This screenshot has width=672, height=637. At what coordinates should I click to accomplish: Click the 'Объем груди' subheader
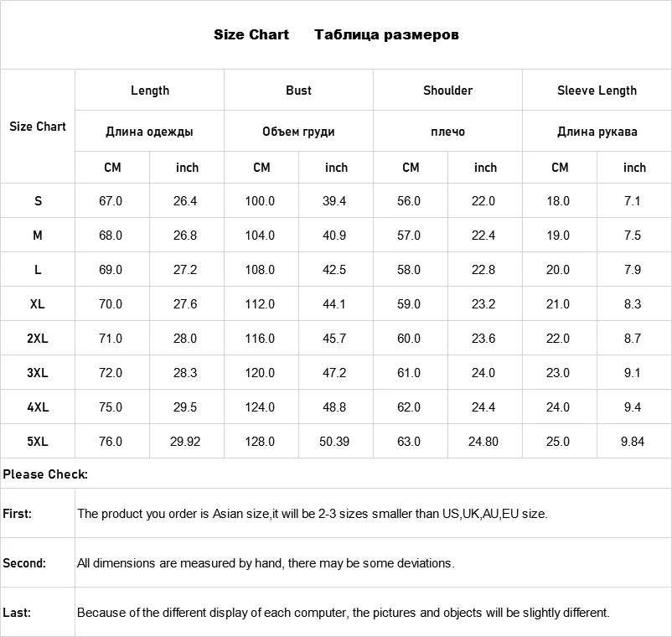(x=298, y=132)
